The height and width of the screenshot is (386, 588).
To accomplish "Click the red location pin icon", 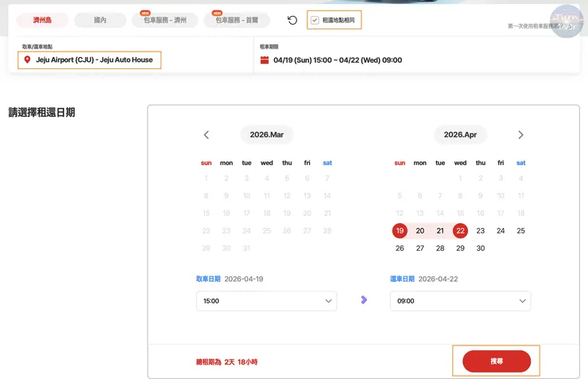I will tap(28, 60).
